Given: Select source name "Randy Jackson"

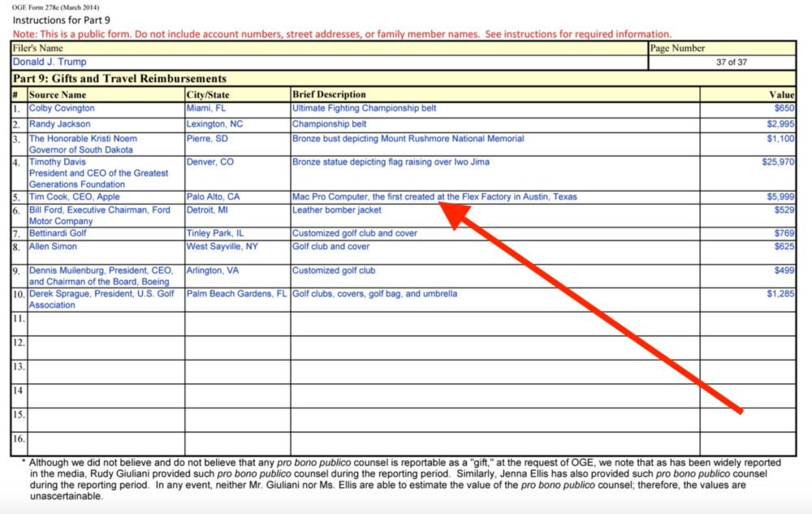Looking at the screenshot, I should pyautogui.click(x=59, y=124).
